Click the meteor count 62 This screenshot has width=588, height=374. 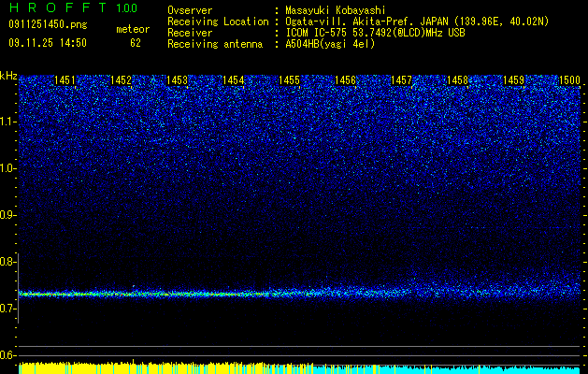click(x=136, y=43)
